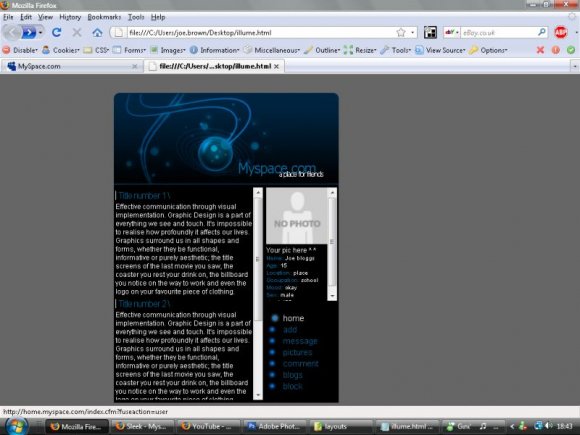Open Web Developer CSS dropdown
Screen dimensions: 580x435
click(x=96, y=50)
